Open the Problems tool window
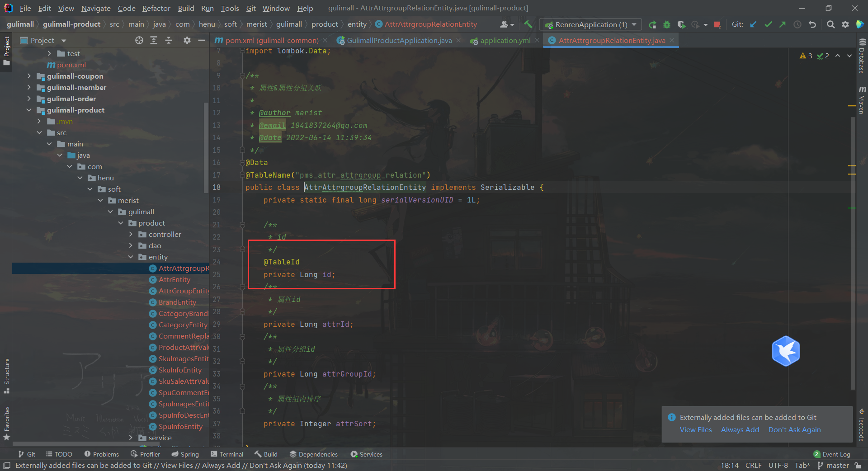Viewport: 868px width, 471px height. (102, 454)
